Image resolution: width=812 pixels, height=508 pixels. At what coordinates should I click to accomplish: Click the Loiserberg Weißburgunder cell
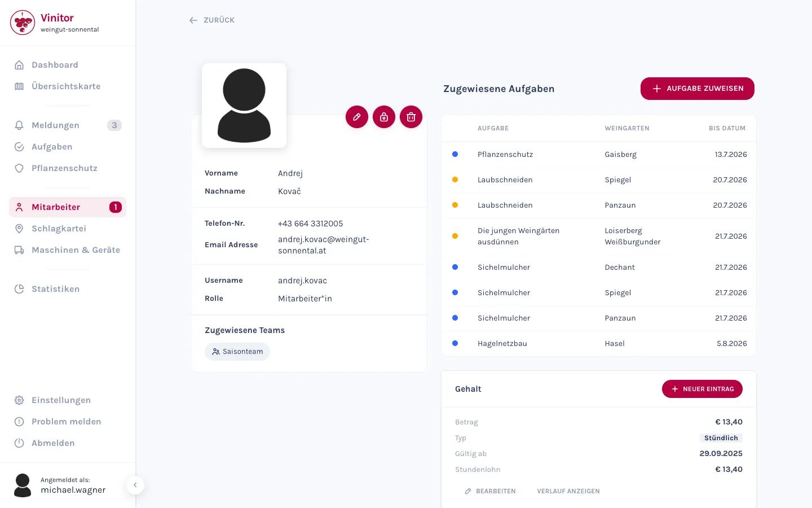point(633,236)
